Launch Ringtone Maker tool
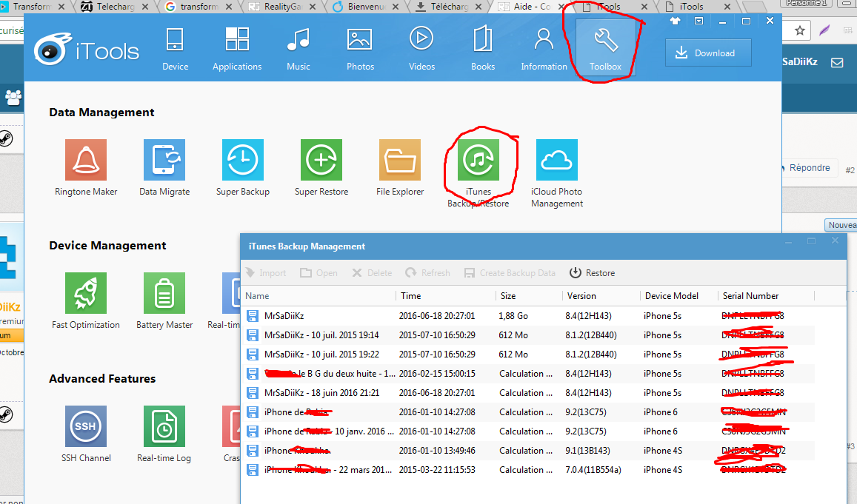The image size is (857, 504). (x=86, y=168)
